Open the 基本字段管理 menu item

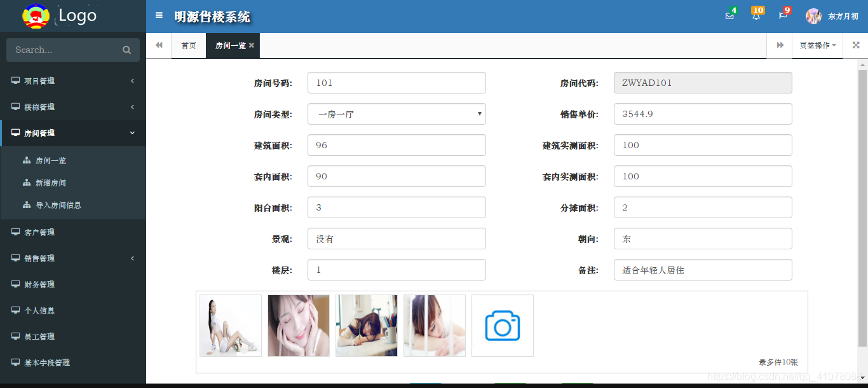coord(73,363)
